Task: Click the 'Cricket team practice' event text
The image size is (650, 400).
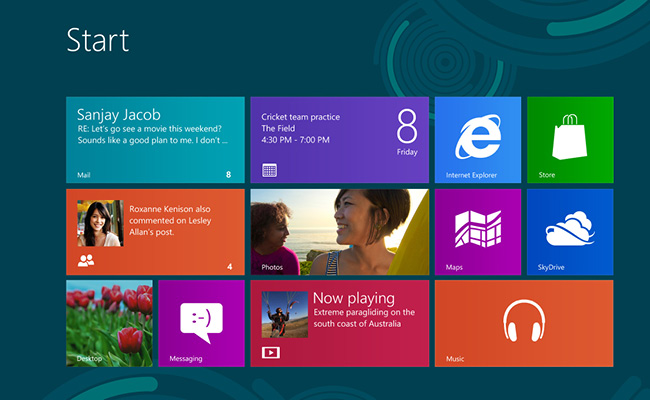Action: [x=301, y=117]
